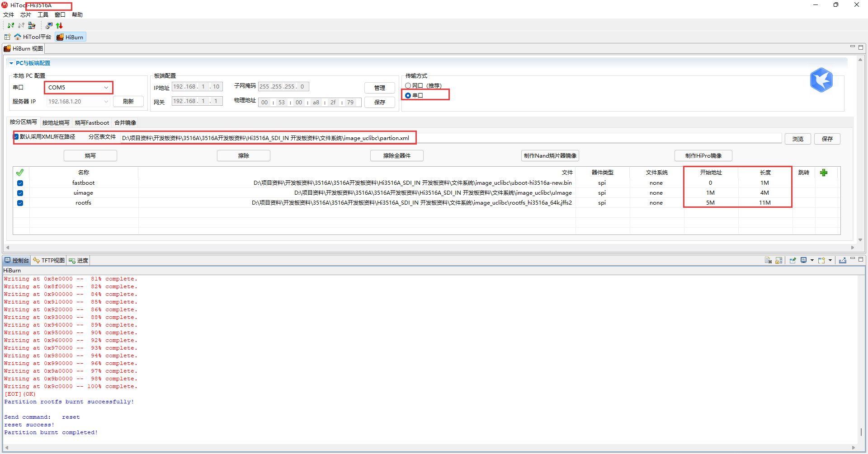Click the green-red transfer arrows toolbar icon
Screen dimensions: 868x454
point(59,26)
